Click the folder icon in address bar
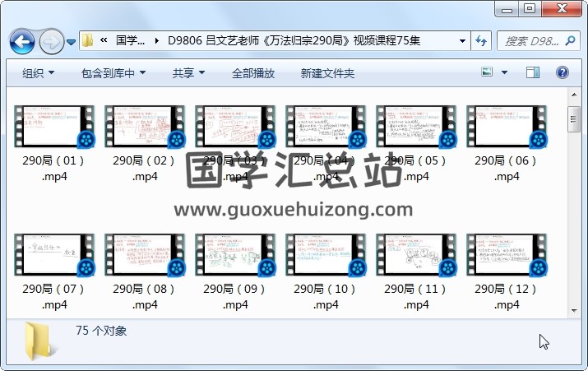 click(x=87, y=40)
